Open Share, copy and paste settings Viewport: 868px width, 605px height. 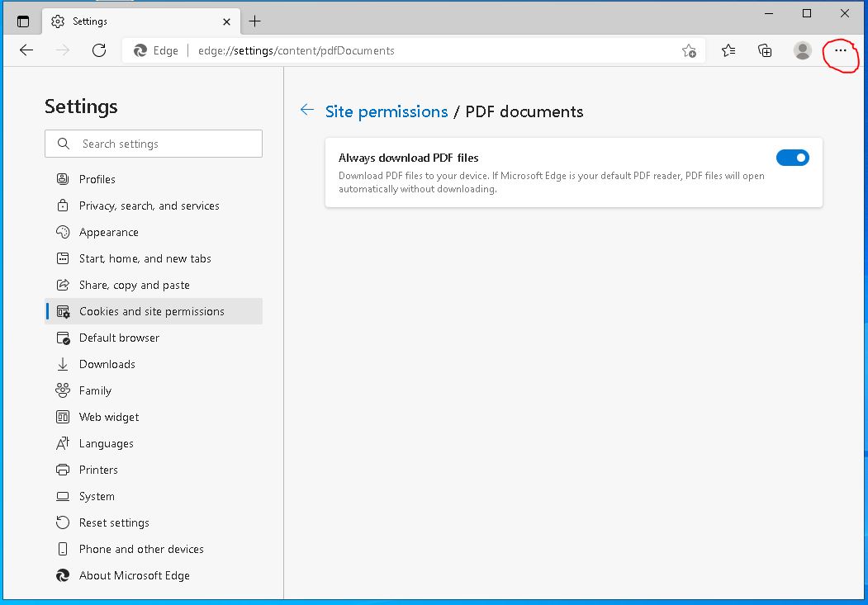pyautogui.click(x=154, y=286)
